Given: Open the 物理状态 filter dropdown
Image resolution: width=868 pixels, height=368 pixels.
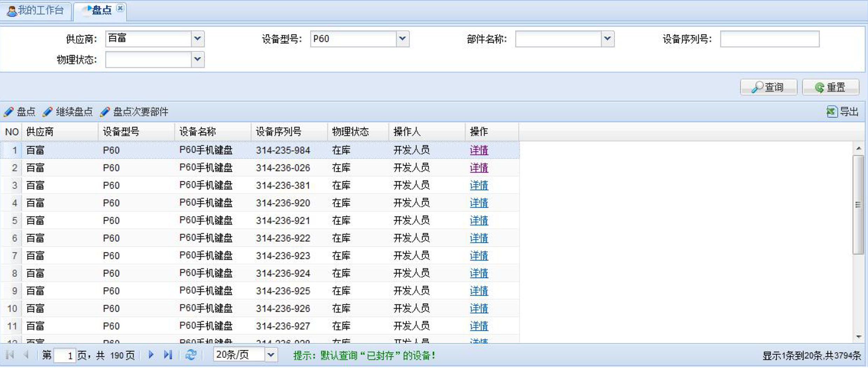Looking at the screenshot, I should coord(197,59).
